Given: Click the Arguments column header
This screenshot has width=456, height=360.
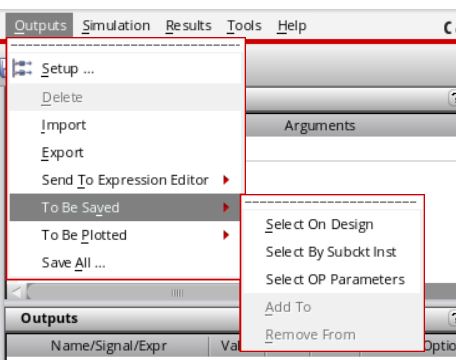Looking at the screenshot, I should coord(319,126).
